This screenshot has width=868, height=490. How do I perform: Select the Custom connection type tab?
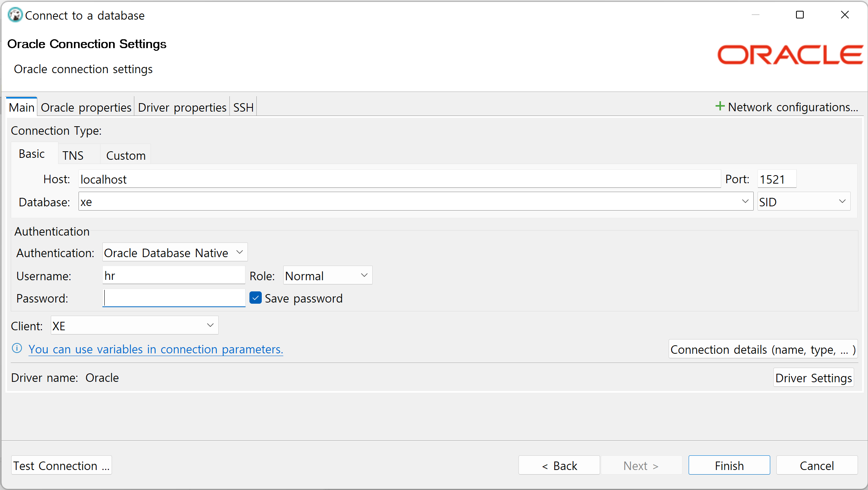pos(126,155)
